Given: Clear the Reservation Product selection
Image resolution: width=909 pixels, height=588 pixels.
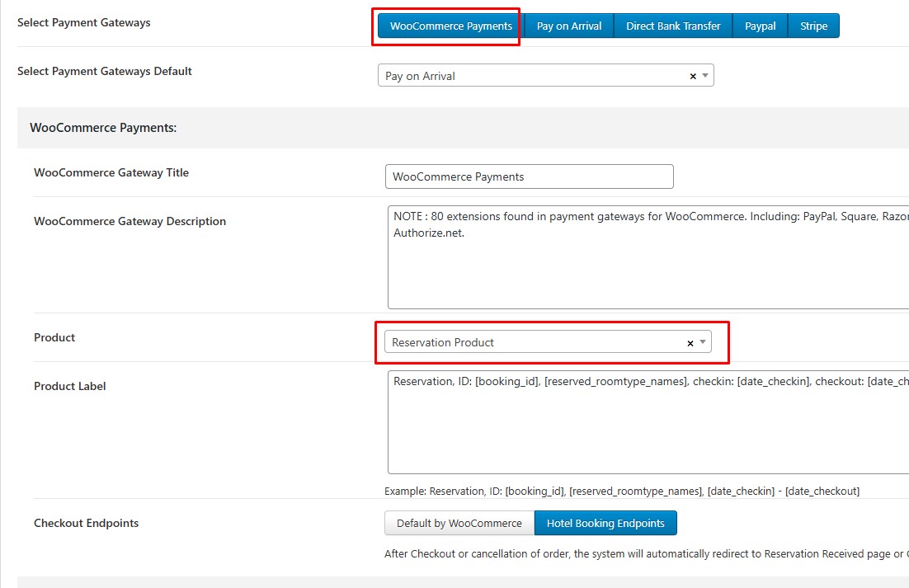Looking at the screenshot, I should point(690,343).
